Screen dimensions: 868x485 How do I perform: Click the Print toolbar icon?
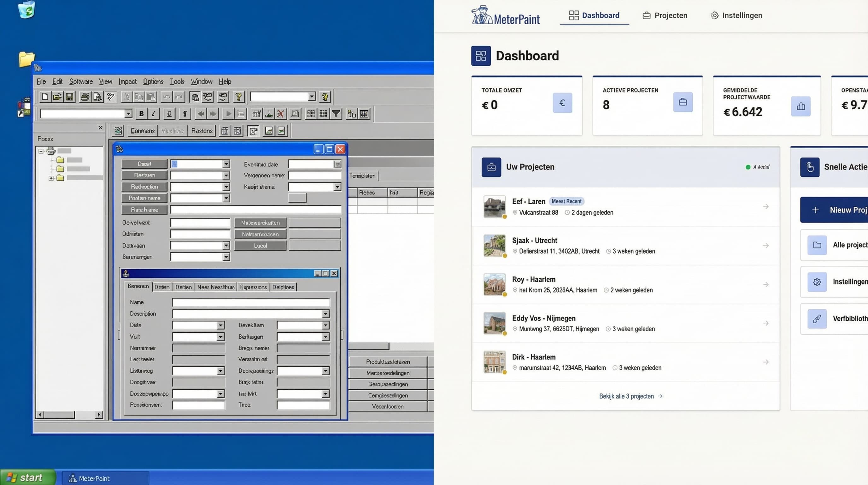pos(84,97)
